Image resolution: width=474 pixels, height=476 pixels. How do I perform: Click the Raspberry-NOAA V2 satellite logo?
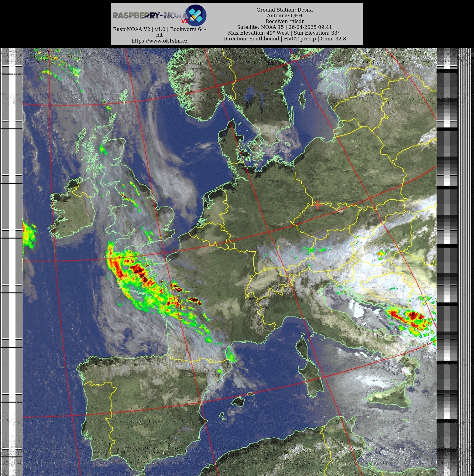160,15
